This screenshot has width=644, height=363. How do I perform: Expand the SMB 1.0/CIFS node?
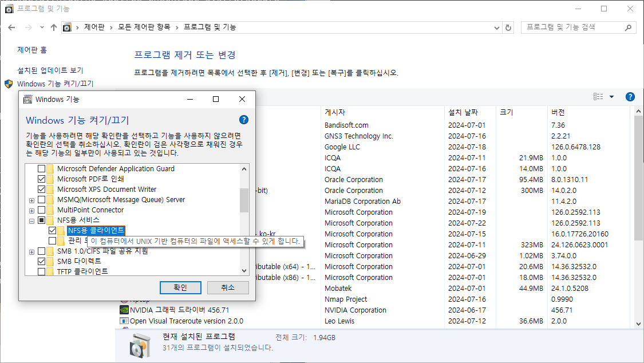click(x=31, y=252)
